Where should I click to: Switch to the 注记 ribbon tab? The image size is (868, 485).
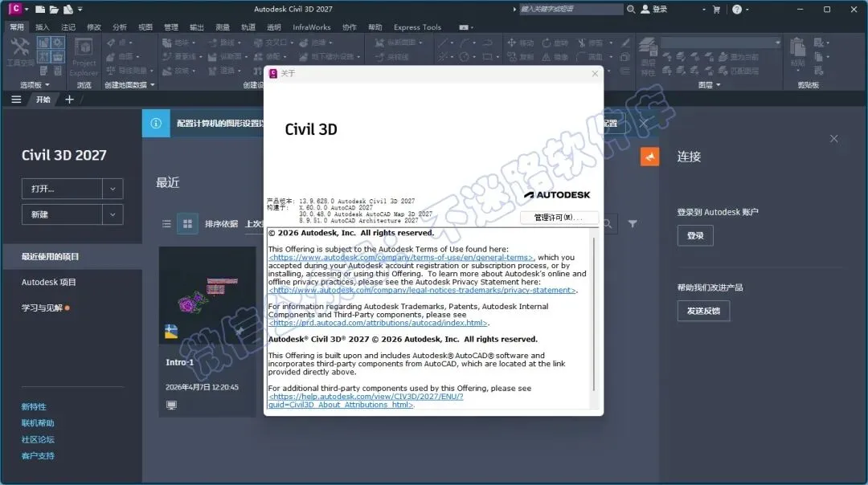pos(68,27)
